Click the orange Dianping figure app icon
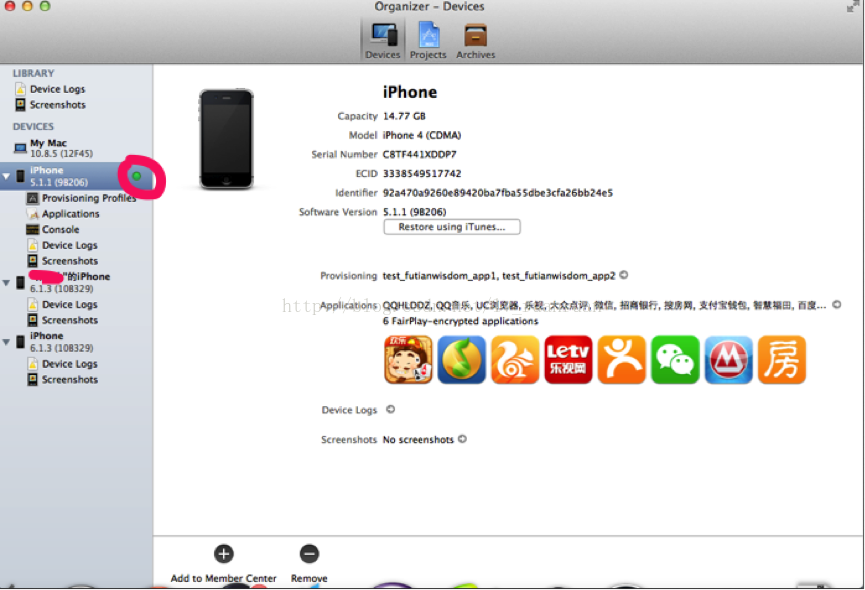Image resolution: width=865 pixels, height=590 pixels. pyautogui.click(x=622, y=360)
